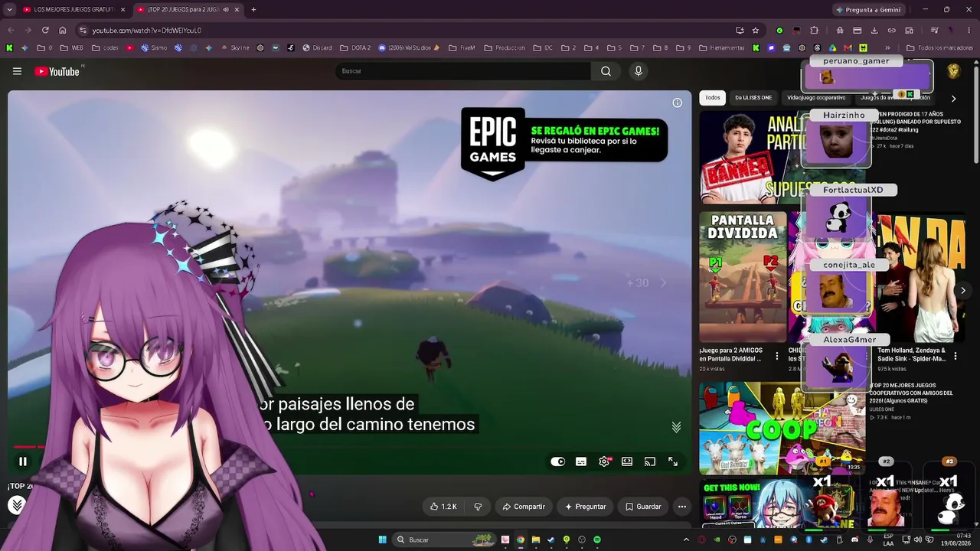Screen dimensions: 980x551
Task: Open the Skyline bookmark
Action: pos(234,47)
